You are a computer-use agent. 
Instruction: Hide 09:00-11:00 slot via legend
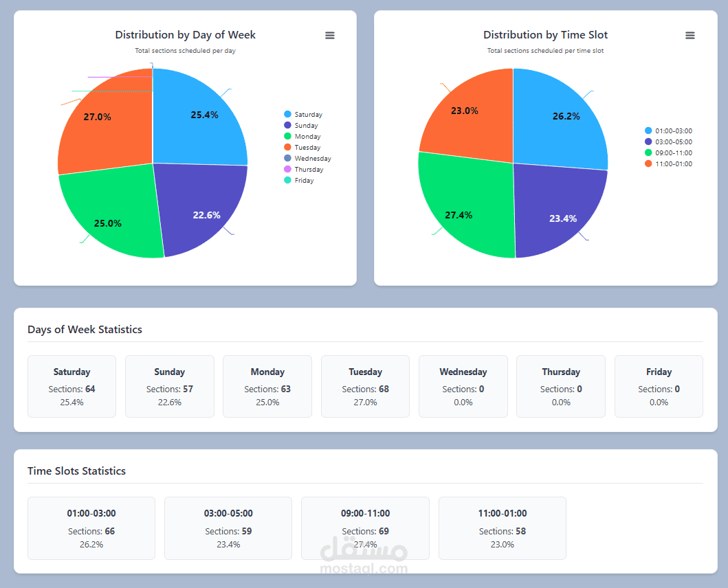point(669,152)
